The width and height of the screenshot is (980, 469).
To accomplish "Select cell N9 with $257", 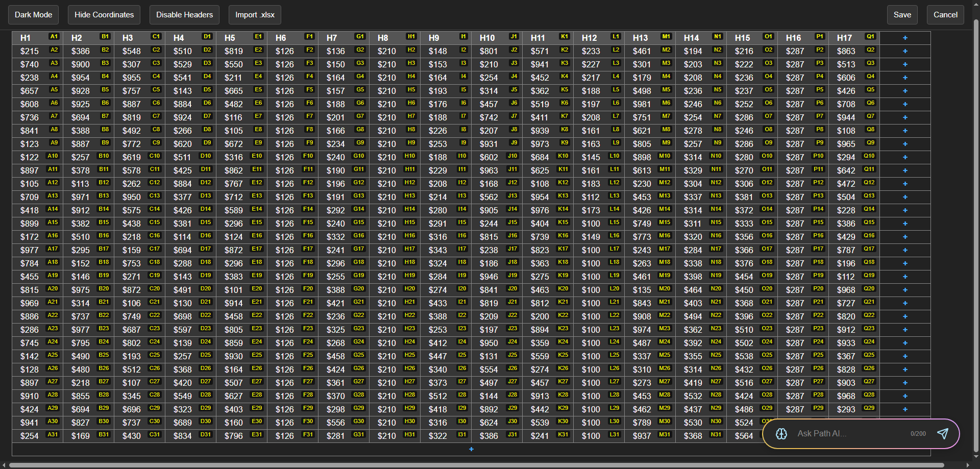I will (701, 144).
